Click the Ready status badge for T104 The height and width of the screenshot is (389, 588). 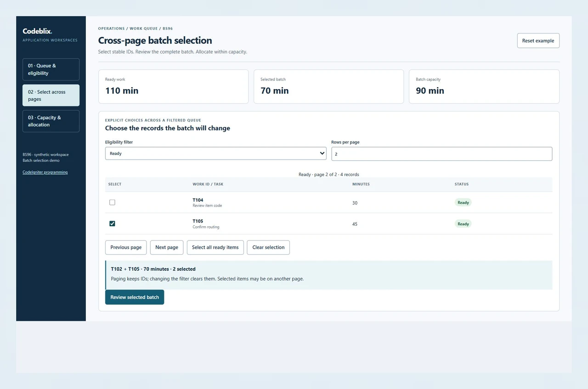tap(463, 202)
